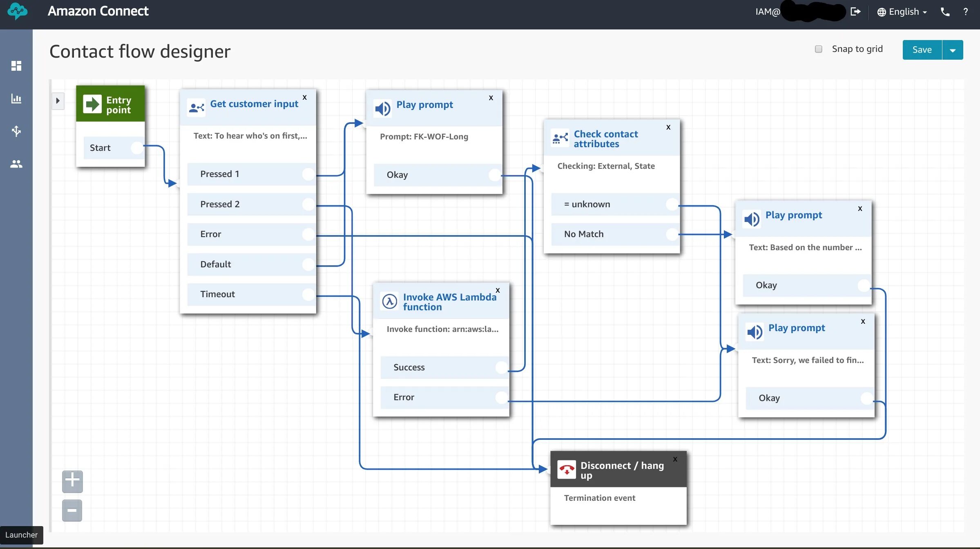Click the Start output connector node
980x549 pixels.
tap(137, 148)
